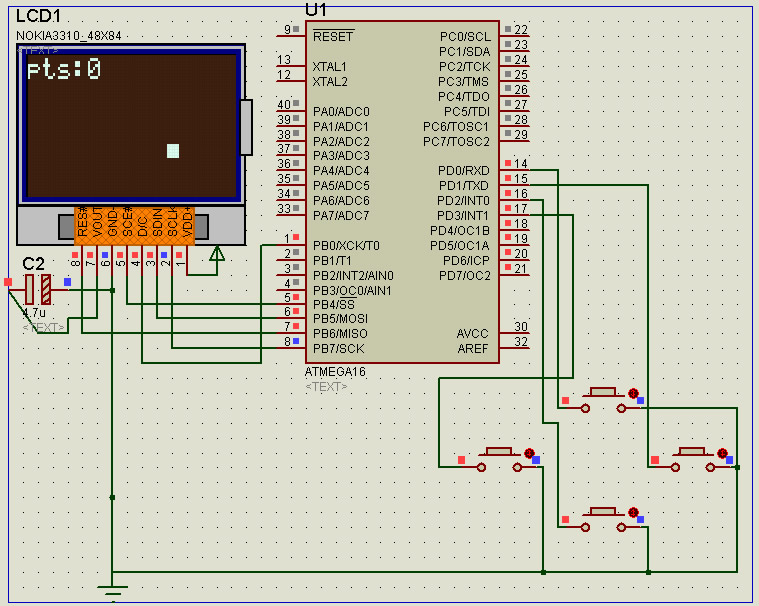The height and width of the screenshot is (606, 759).
Task: Select the power arrow terminal near VDD+
Action: (217, 254)
